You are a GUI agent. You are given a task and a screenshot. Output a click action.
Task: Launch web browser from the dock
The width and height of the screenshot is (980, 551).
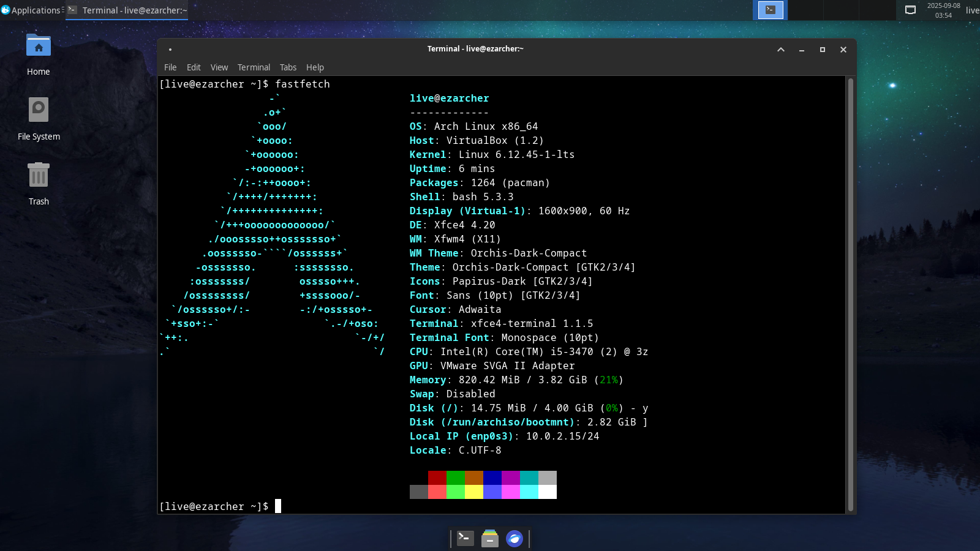click(514, 538)
